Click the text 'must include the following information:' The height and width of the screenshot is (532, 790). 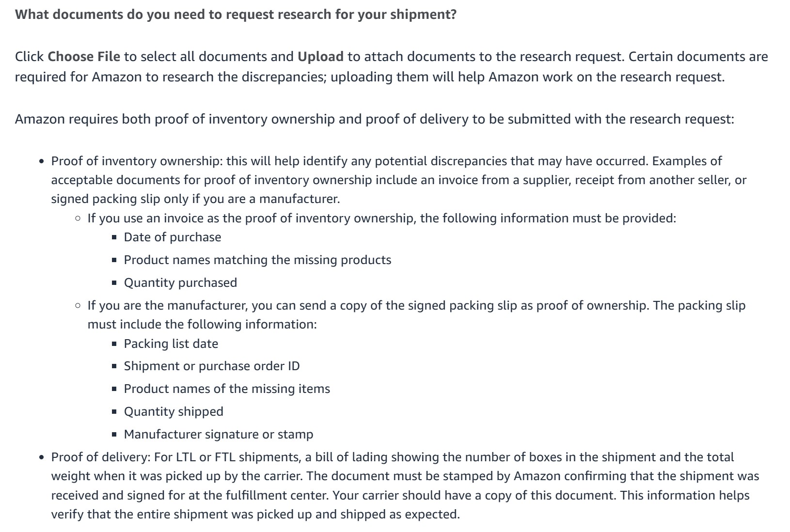coord(202,324)
